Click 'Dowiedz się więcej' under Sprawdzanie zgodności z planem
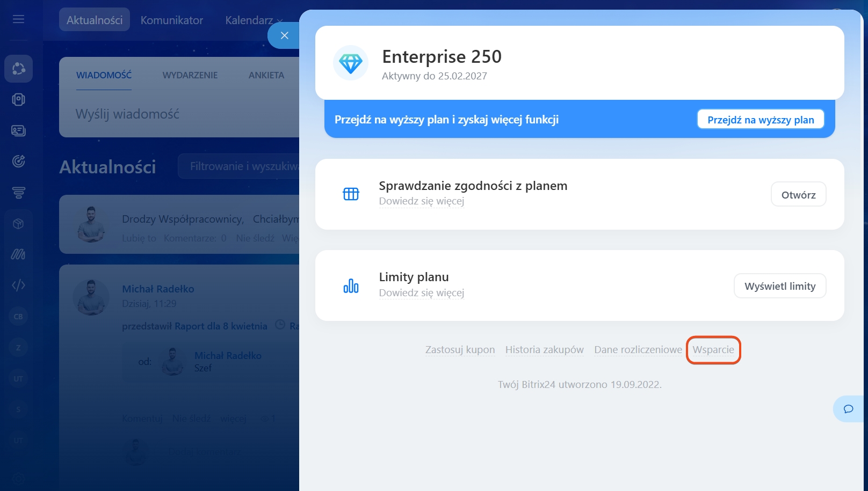The image size is (868, 491). point(422,201)
